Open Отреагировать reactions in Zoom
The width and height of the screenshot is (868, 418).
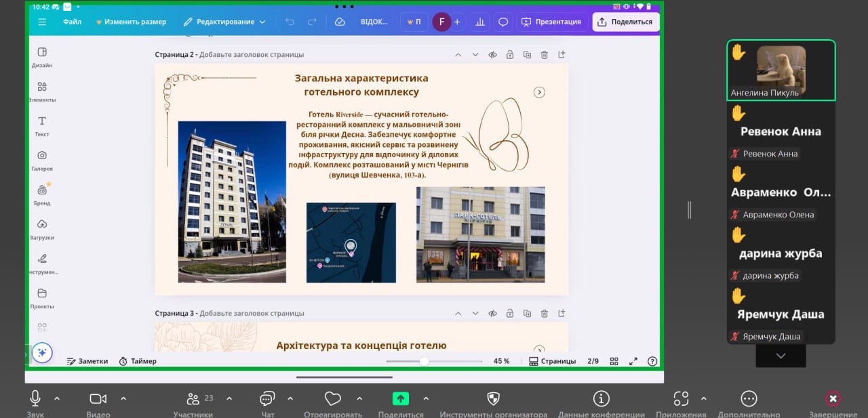point(333,404)
